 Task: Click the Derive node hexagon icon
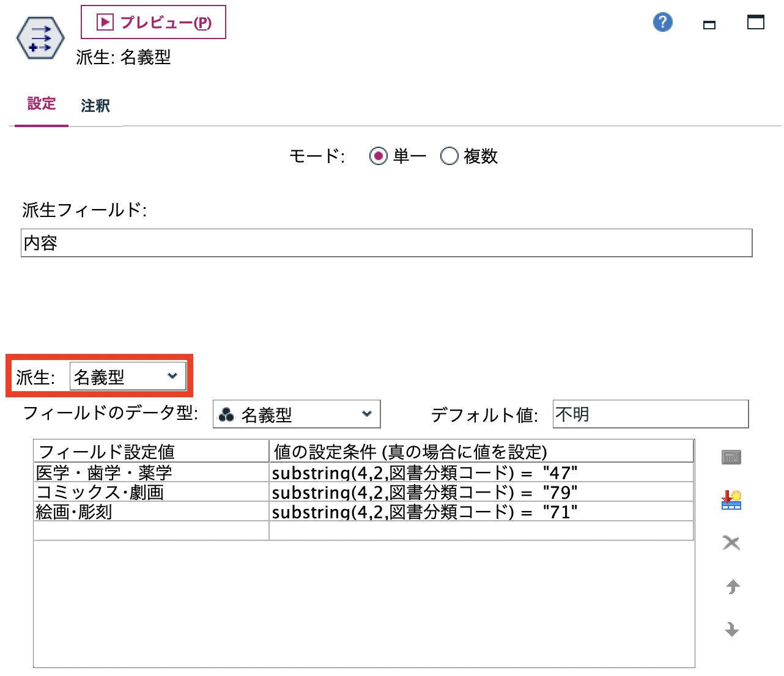coord(39,37)
